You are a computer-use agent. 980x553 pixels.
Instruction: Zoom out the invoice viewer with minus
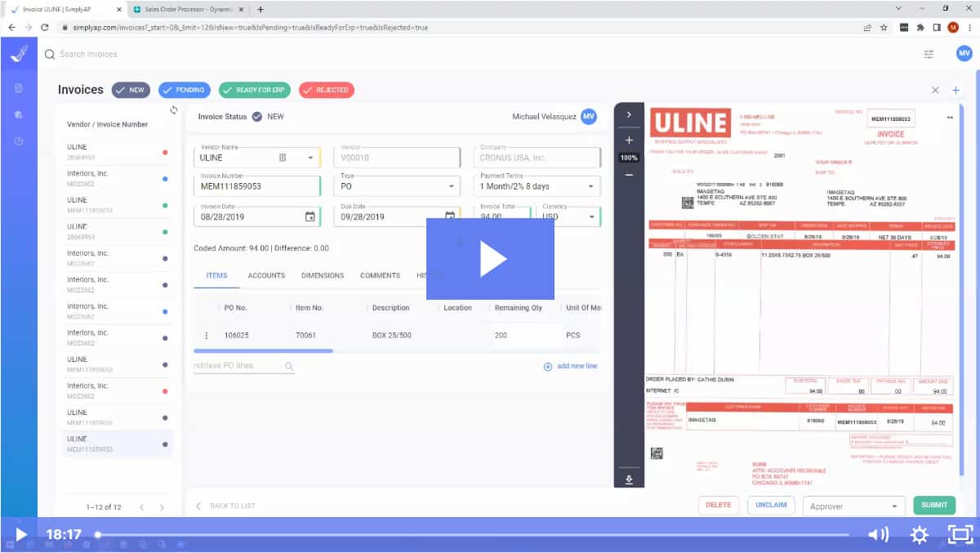click(x=629, y=175)
